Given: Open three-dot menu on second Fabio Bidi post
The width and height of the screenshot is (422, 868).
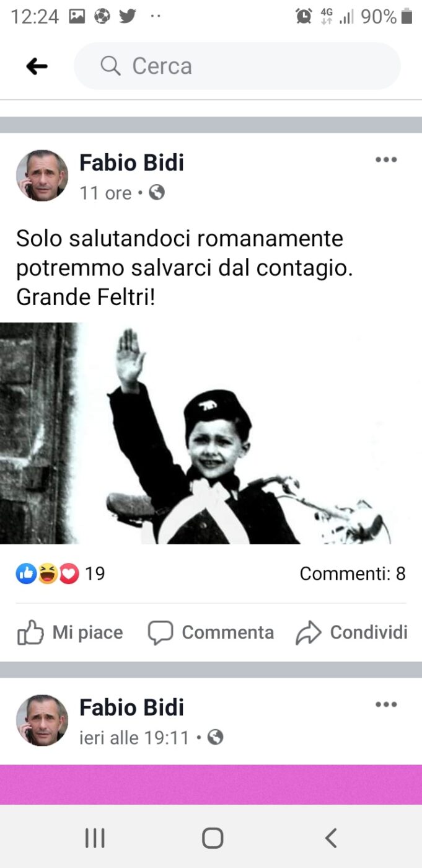Looking at the screenshot, I should 386,704.
